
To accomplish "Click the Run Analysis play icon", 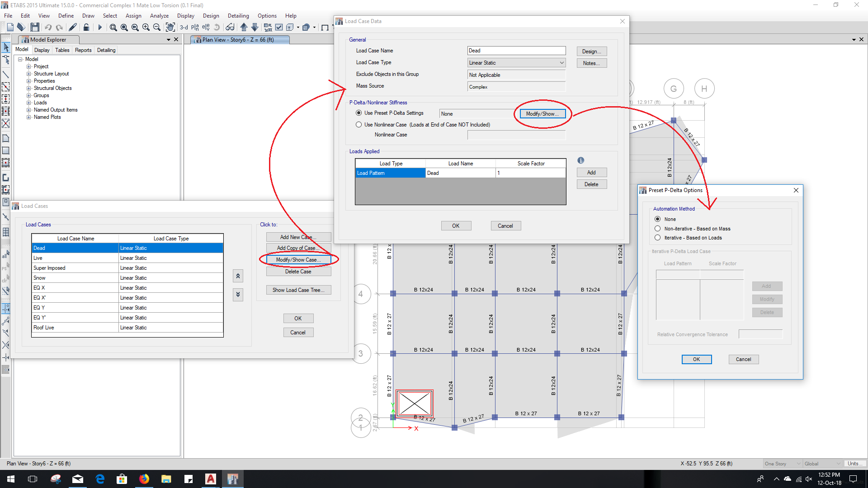I will tap(100, 28).
